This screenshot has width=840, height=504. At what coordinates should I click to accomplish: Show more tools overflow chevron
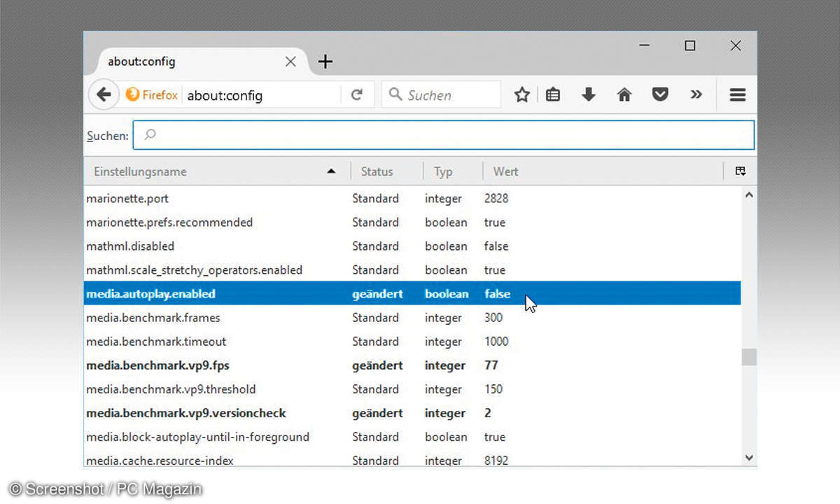(x=696, y=94)
